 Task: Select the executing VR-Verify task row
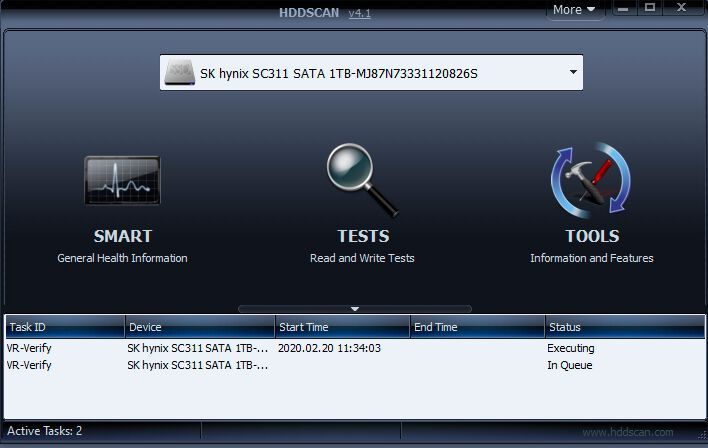[x=354, y=348]
